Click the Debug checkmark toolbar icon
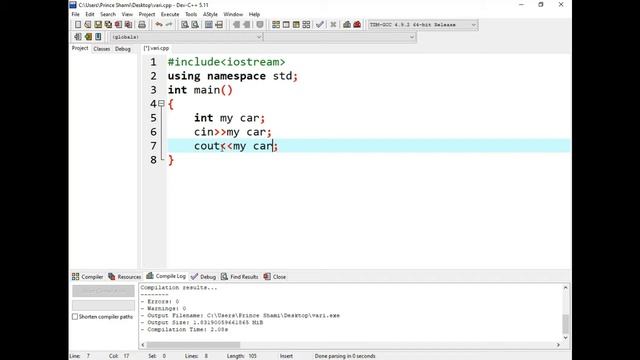 (x=320, y=25)
